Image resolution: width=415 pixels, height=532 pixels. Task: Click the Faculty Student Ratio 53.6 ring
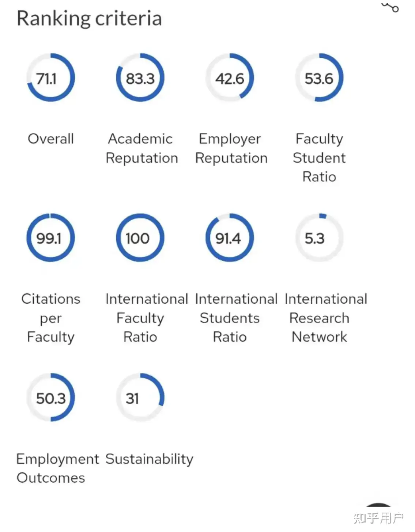(x=319, y=78)
